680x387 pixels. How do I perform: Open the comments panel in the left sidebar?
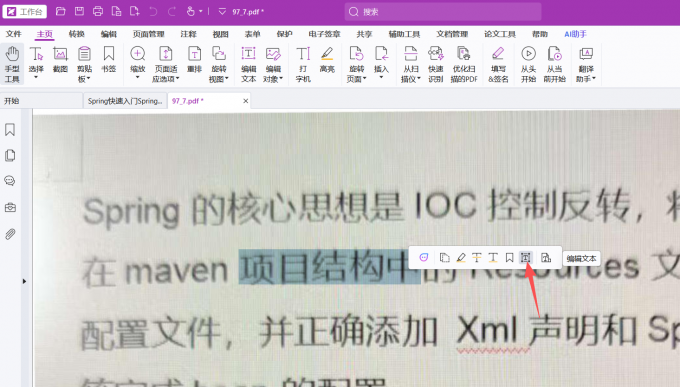tap(10, 180)
